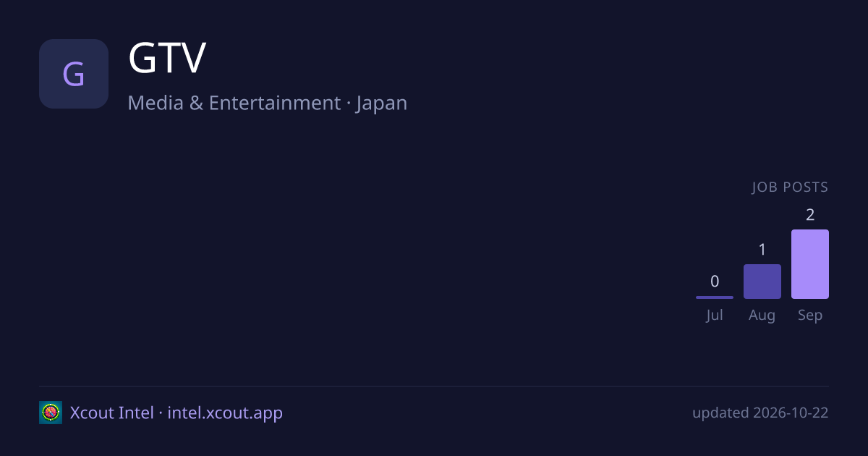Image resolution: width=868 pixels, height=456 pixels.
Task: Select the Aug bar in job posts chart
Action: tap(762, 282)
